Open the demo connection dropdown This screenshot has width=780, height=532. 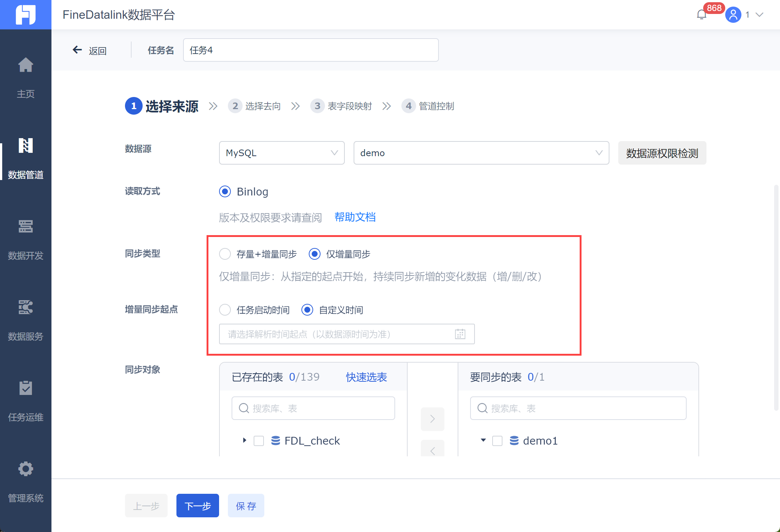pyautogui.click(x=481, y=153)
